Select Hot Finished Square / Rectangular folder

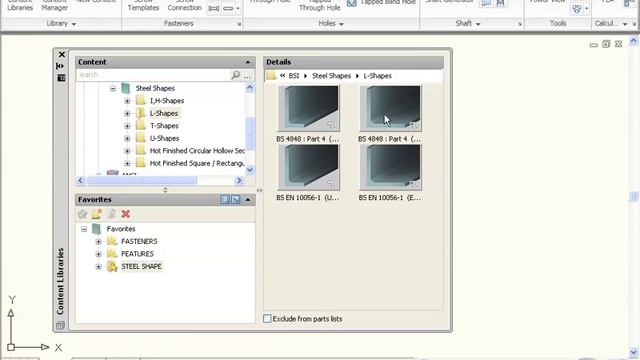point(197,163)
